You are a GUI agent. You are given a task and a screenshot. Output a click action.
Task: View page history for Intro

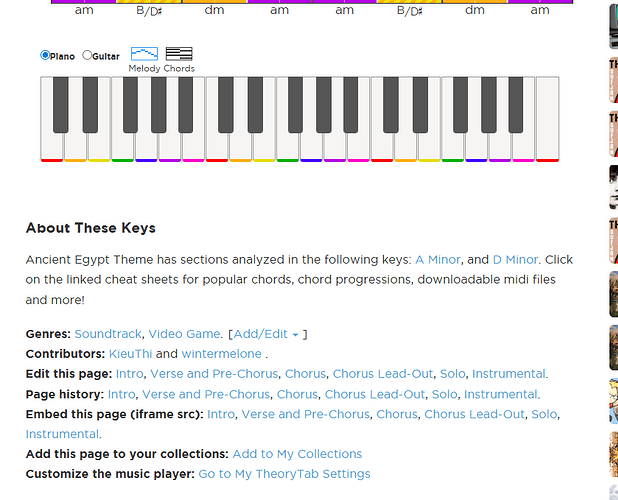tap(121, 394)
